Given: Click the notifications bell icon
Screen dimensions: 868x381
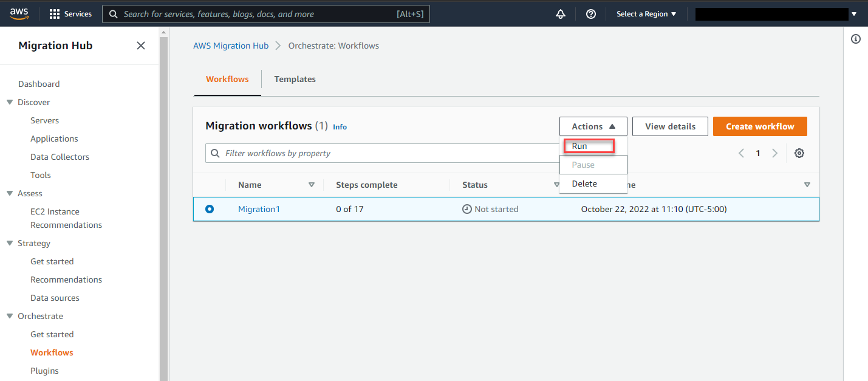Looking at the screenshot, I should coord(561,14).
